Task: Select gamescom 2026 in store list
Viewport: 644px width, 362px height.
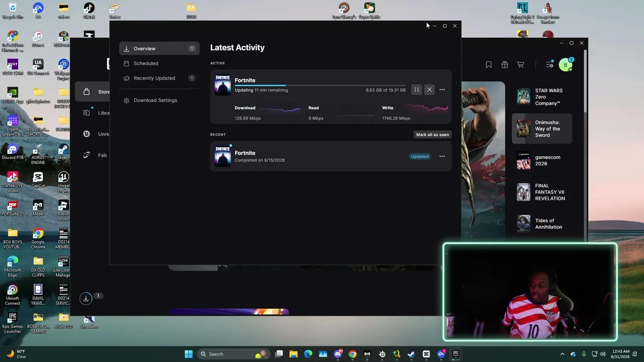Action: pos(542,160)
